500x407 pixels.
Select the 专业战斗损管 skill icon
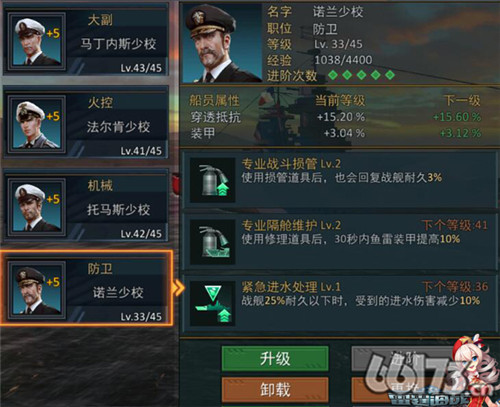click(213, 180)
